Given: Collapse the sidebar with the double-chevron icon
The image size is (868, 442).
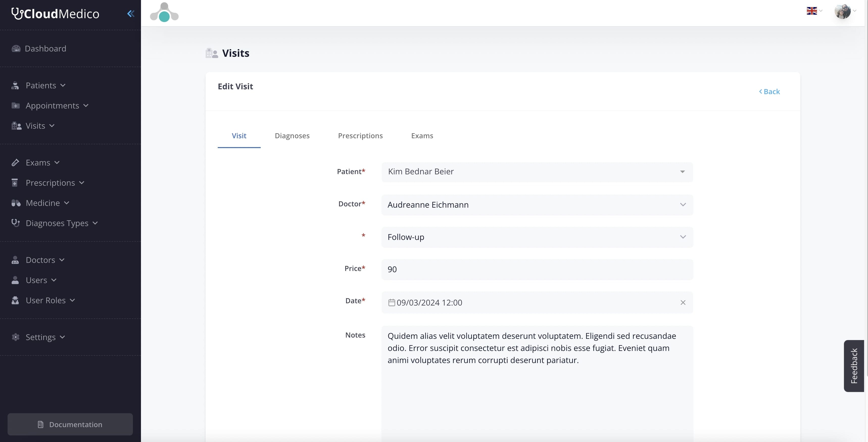Looking at the screenshot, I should 131,14.
